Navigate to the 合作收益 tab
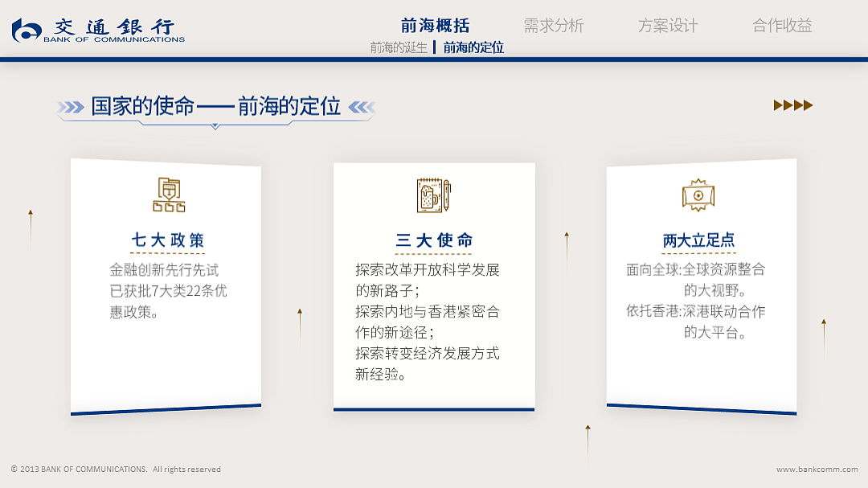The image size is (868, 488). (x=781, y=25)
